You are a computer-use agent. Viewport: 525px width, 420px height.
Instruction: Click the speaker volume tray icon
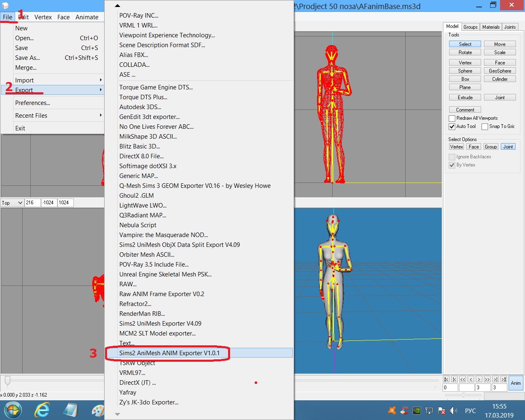453,410
